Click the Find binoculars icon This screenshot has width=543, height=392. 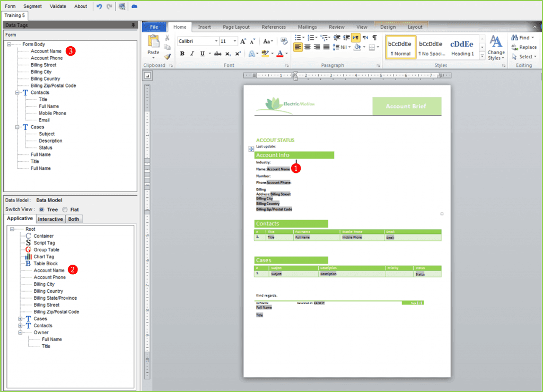point(514,38)
